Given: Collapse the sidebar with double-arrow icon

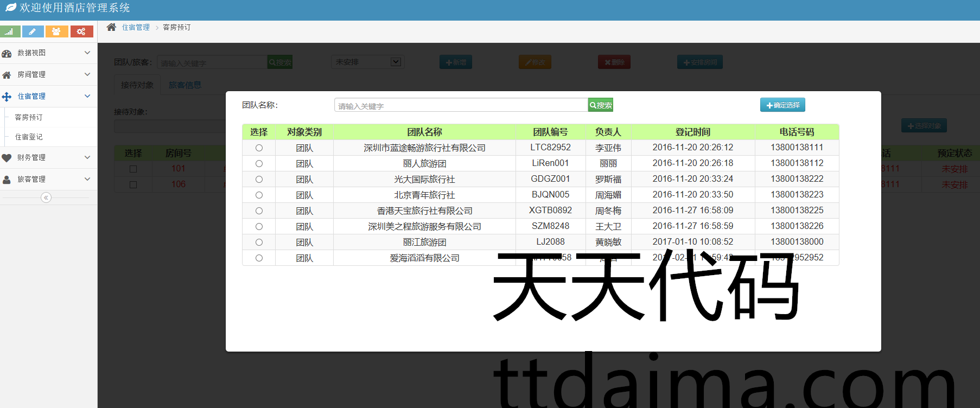Looking at the screenshot, I should click(x=46, y=197).
